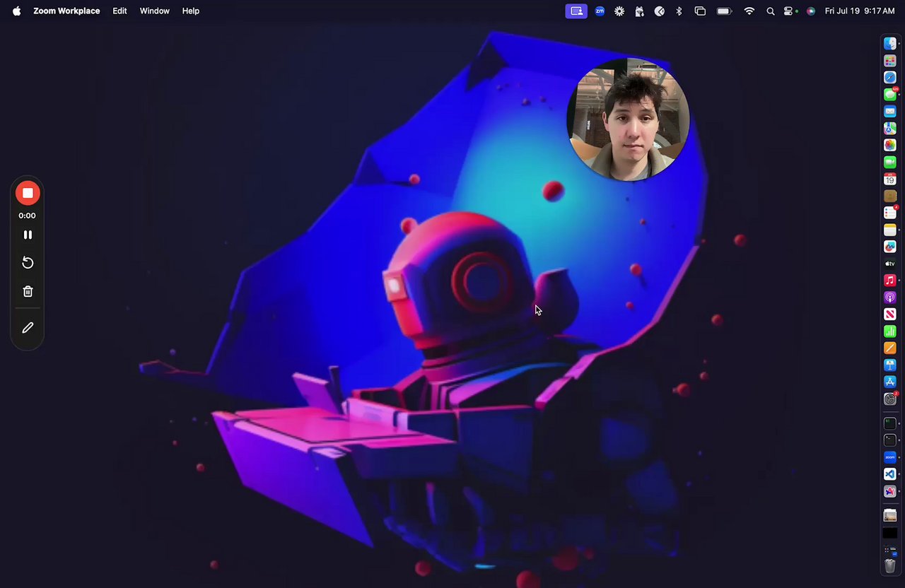Viewport: 905px width, 588px height.
Task: Open the App Store from the Dock
Action: click(890, 382)
